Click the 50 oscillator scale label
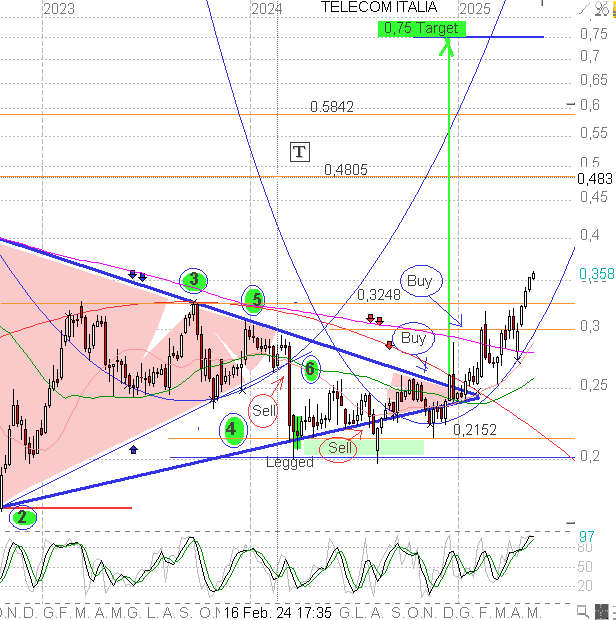This screenshot has width=616, height=620. [585, 567]
